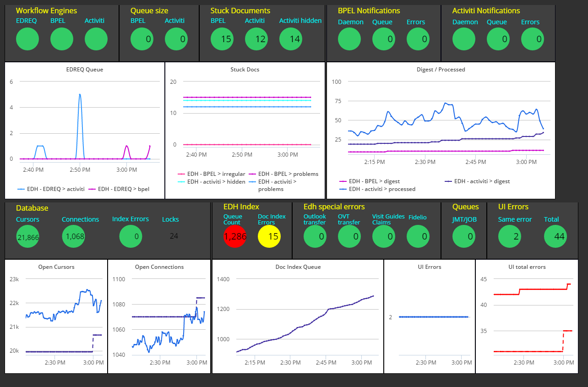Click the Activiti workflow engine status circle
This screenshot has height=387, width=588.
pyautogui.click(x=96, y=39)
